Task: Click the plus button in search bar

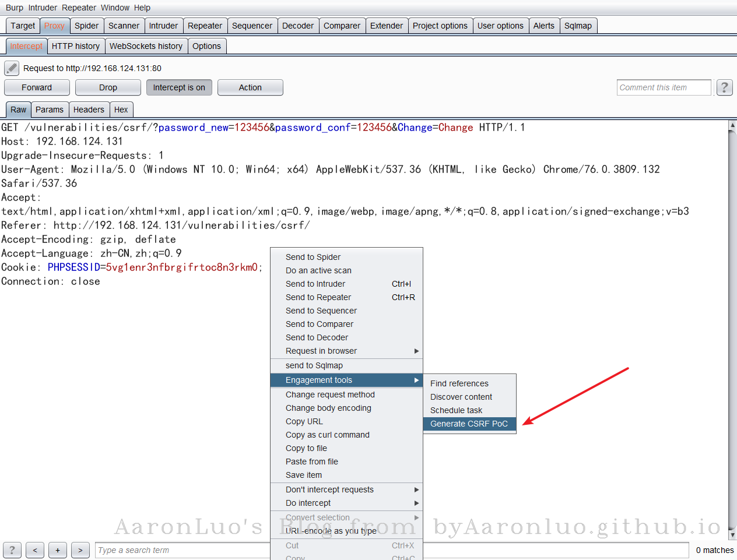Action: (58, 550)
